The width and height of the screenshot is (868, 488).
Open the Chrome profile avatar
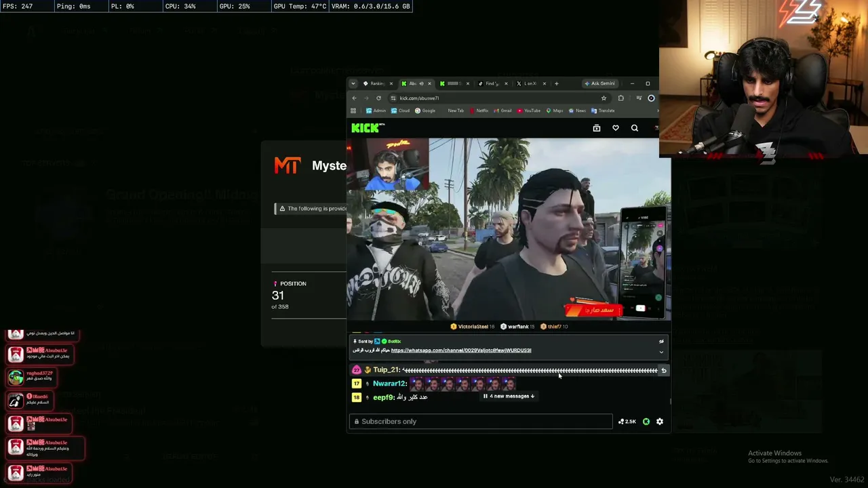(x=651, y=98)
